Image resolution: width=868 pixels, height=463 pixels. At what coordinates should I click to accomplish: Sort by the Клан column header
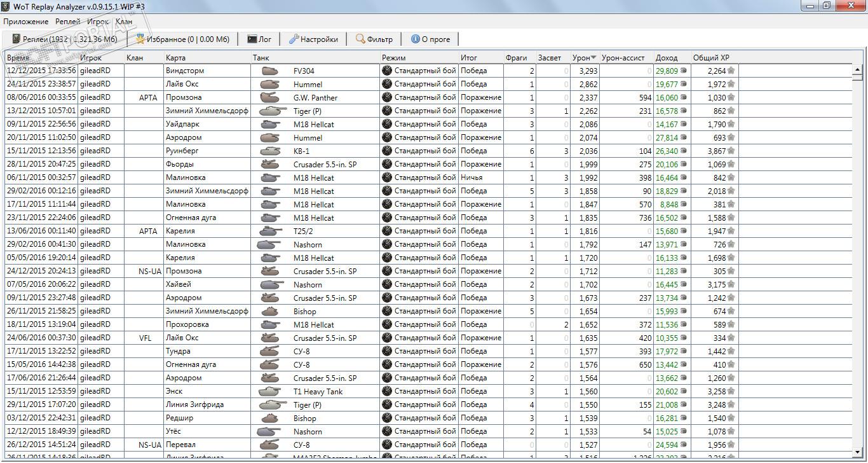tap(144, 58)
